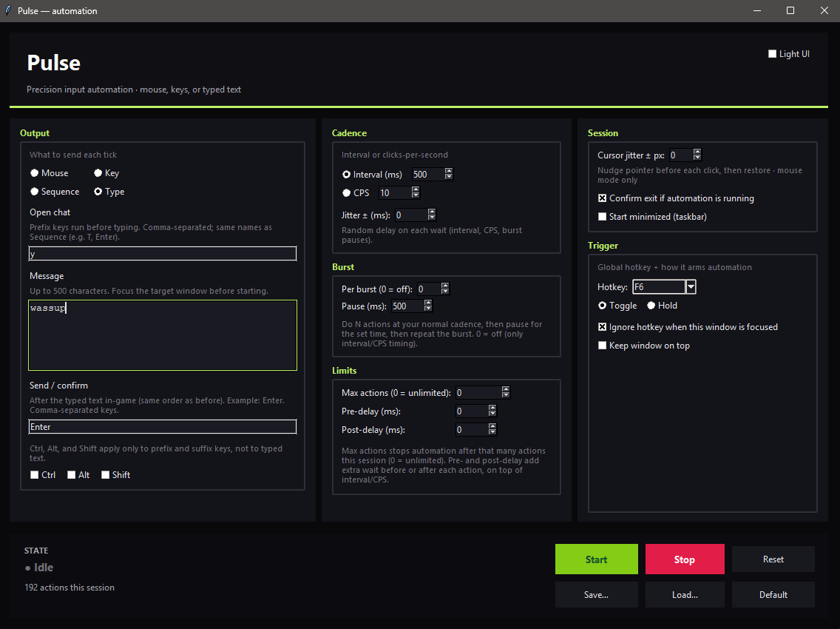840x629 pixels.
Task: Check the Ctrl modifier box
Action: pos(43,475)
